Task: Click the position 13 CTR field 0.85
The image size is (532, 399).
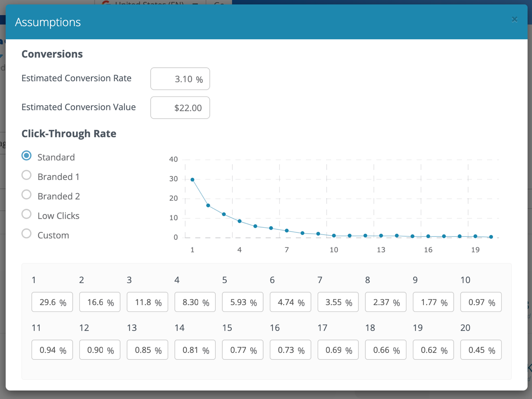Action: click(x=147, y=349)
